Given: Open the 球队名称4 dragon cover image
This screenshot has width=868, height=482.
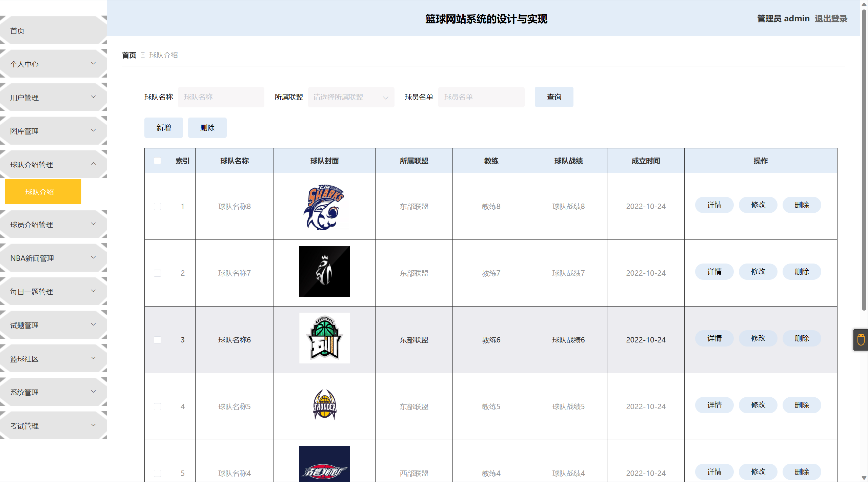Looking at the screenshot, I should pos(324,464).
